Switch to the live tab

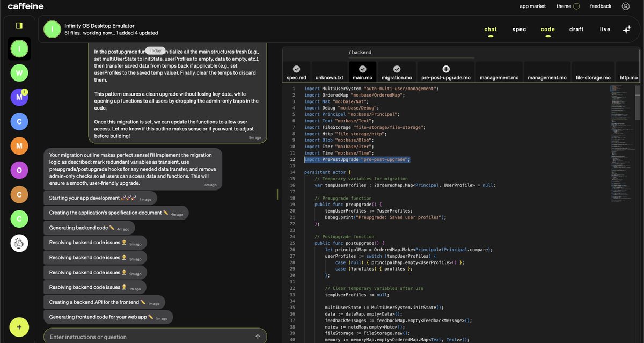click(x=605, y=30)
